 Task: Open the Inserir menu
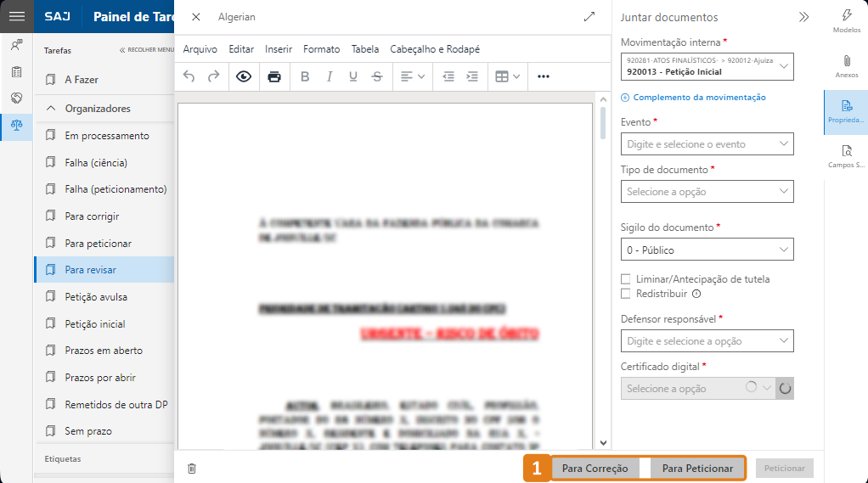point(279,49)
